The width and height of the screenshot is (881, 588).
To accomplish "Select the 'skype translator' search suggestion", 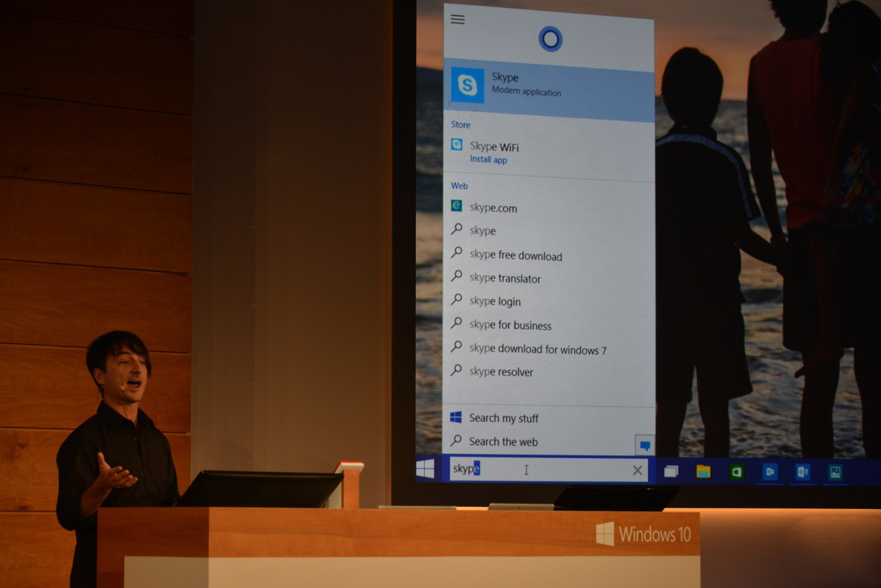I will pos(505,278).
